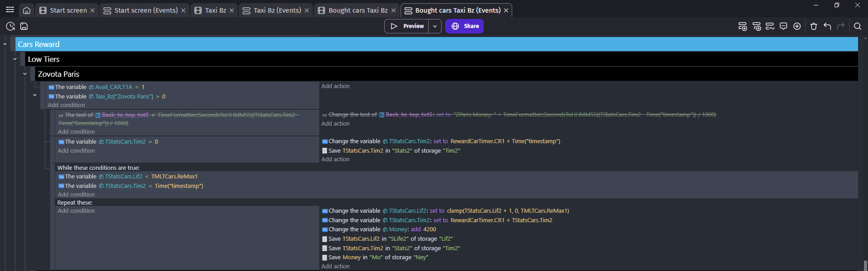The width and height of the screenshot is (868, 271).
Task: Collapse the Low Tiers group
Action: 15,59
